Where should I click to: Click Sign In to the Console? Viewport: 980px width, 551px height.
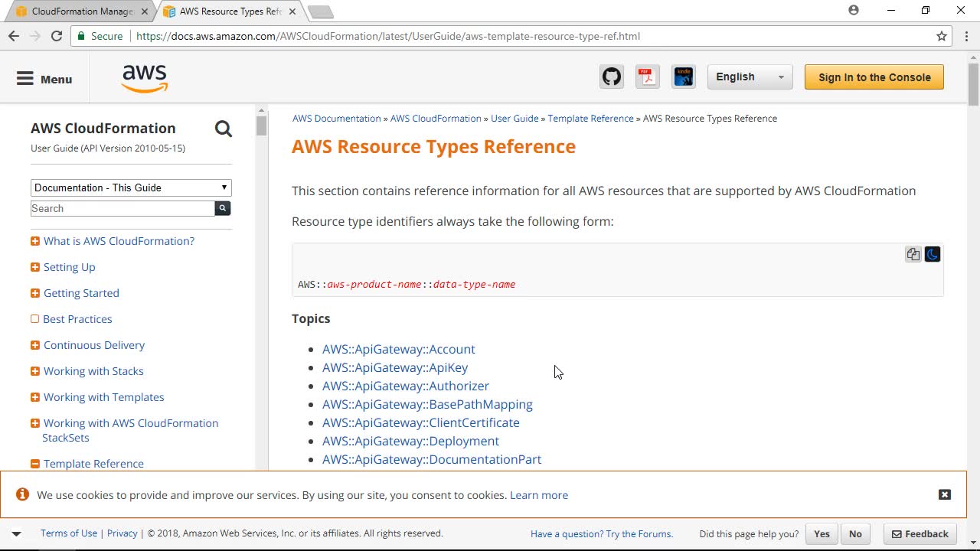[874, 77]
